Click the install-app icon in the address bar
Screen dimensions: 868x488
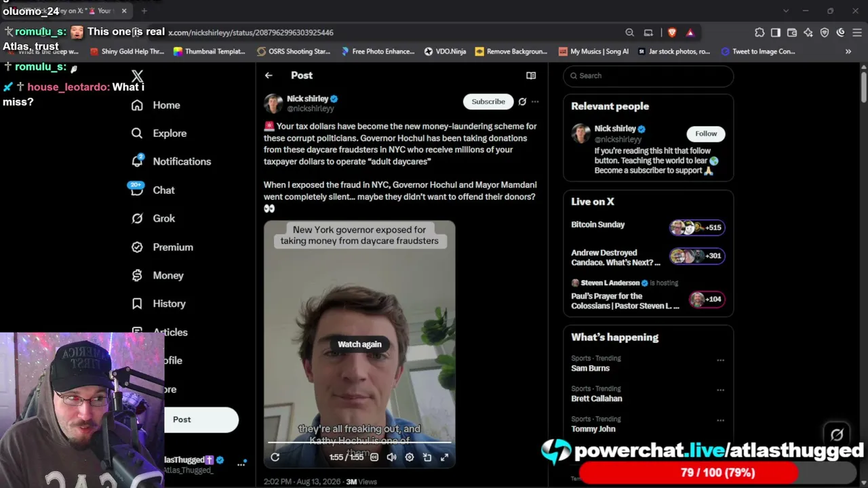[x=648, y=33]
